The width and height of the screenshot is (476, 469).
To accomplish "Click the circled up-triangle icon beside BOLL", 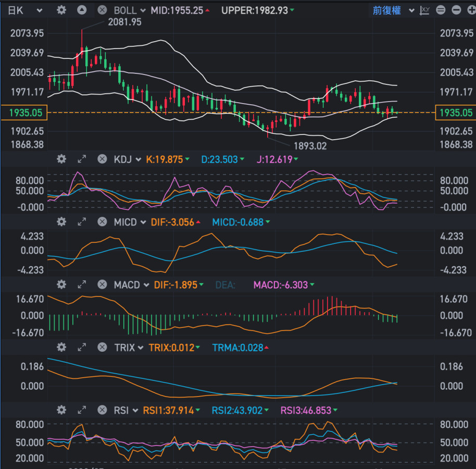I will tap(82, 10).
